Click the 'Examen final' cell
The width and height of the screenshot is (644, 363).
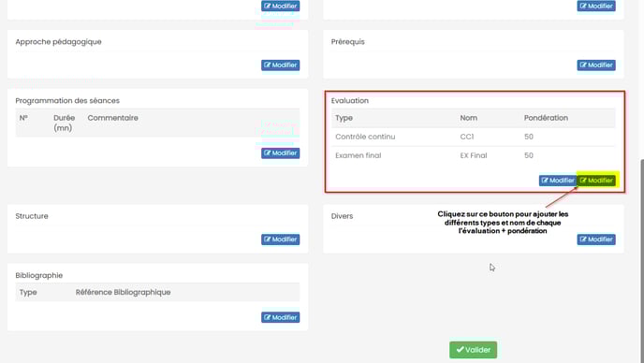pyautogui.click(x=359, y=155)
